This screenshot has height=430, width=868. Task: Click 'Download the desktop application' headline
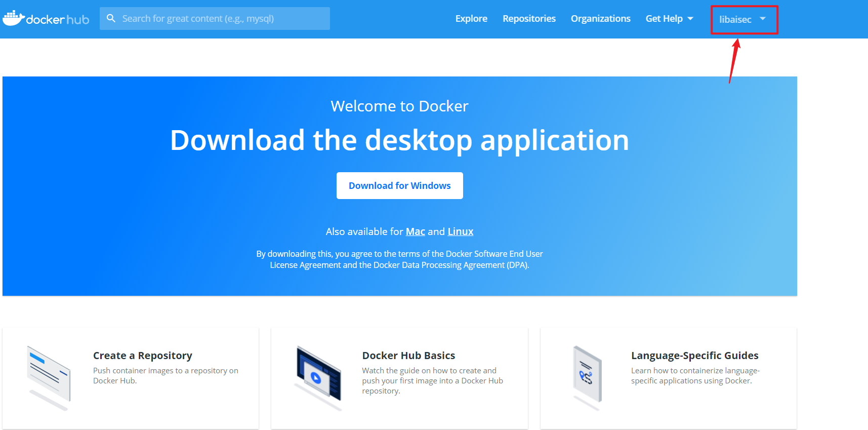(400, 140)
